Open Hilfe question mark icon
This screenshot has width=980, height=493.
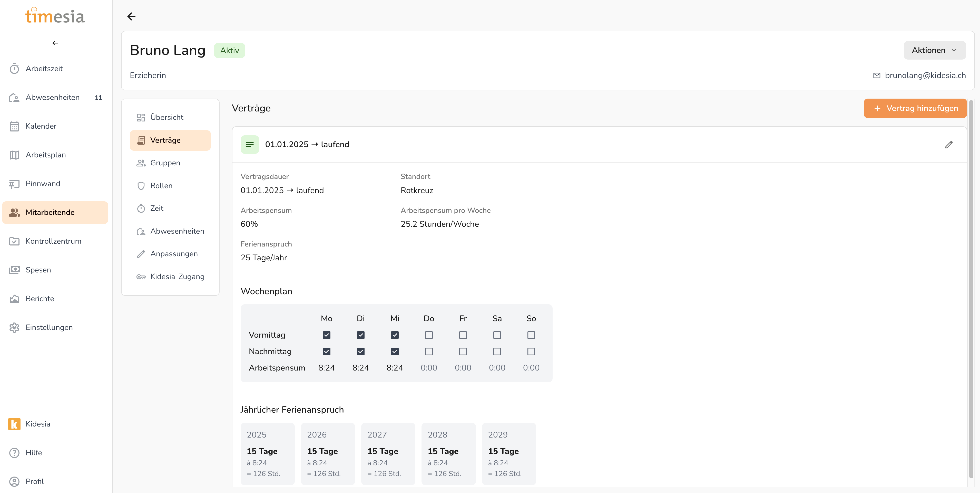coord(14,453)
